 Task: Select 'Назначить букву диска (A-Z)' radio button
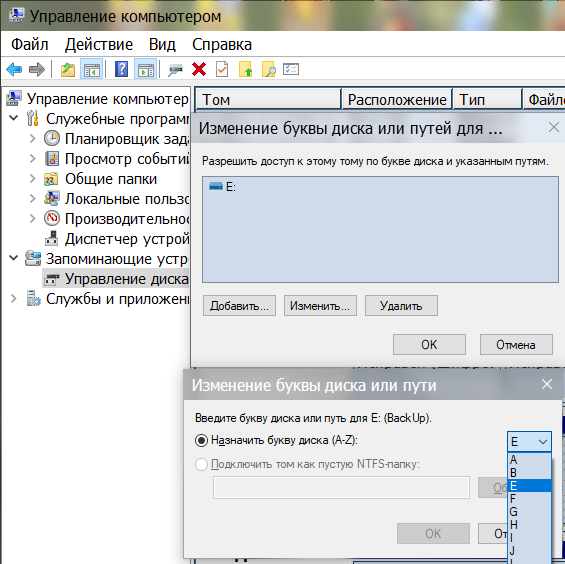tap(201, 440)
